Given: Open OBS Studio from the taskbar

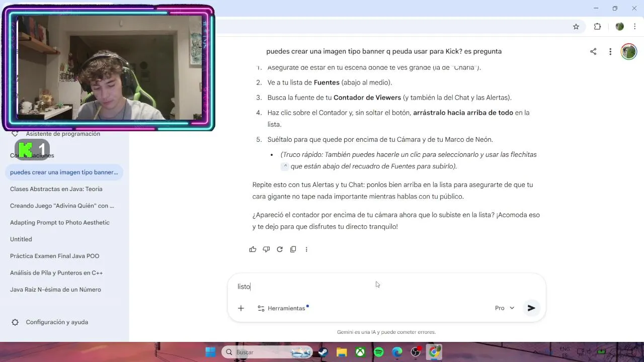Looking at the screenshot, I should (x=416, y=352).
